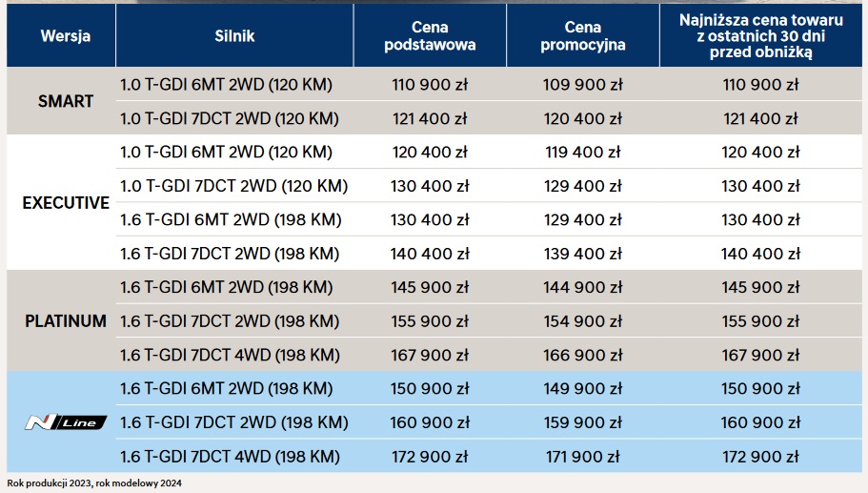Click the "Cena podstawowa" header

(x=430, y=36)
